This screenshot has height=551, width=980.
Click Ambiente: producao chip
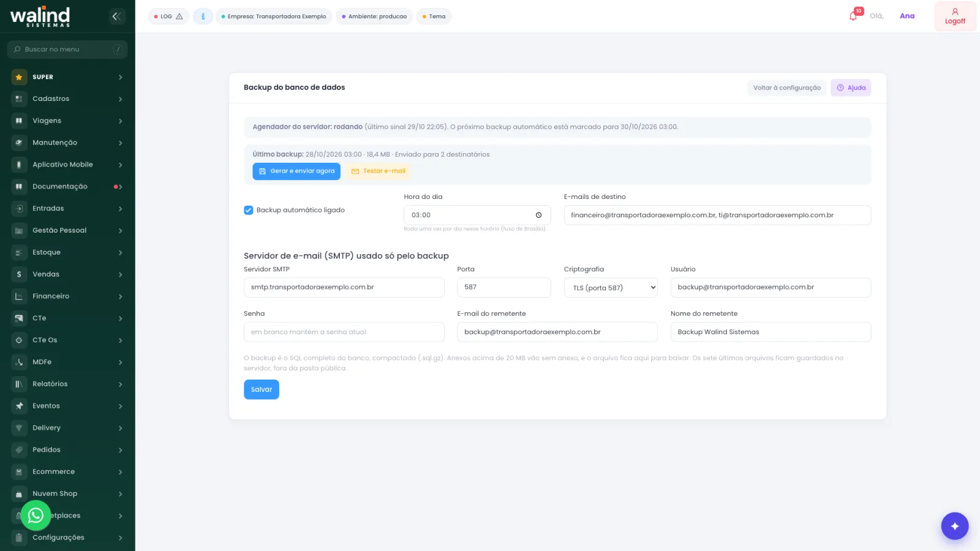374,17
